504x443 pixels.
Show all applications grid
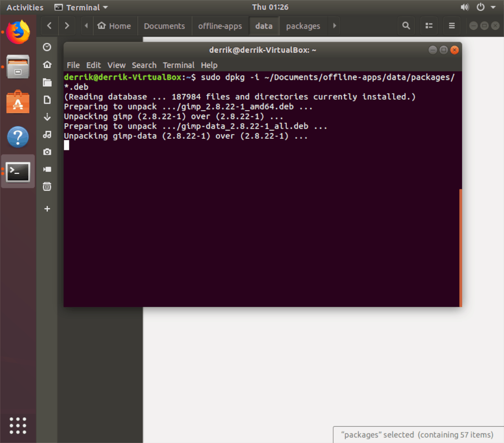18,425
